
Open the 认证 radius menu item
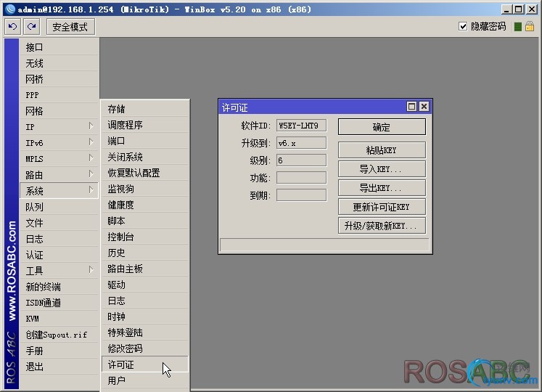pyautogui.click(x=59, y=255)
